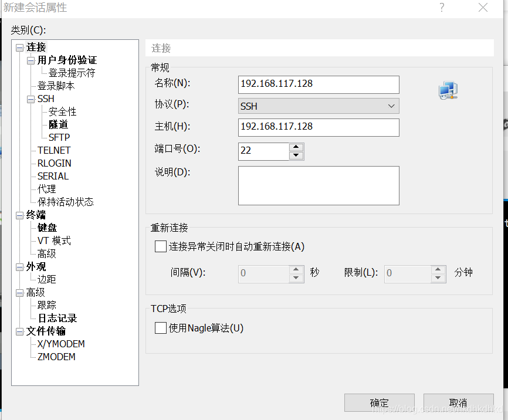
Task: Select 日志记录 tree item
Action: 57,319
